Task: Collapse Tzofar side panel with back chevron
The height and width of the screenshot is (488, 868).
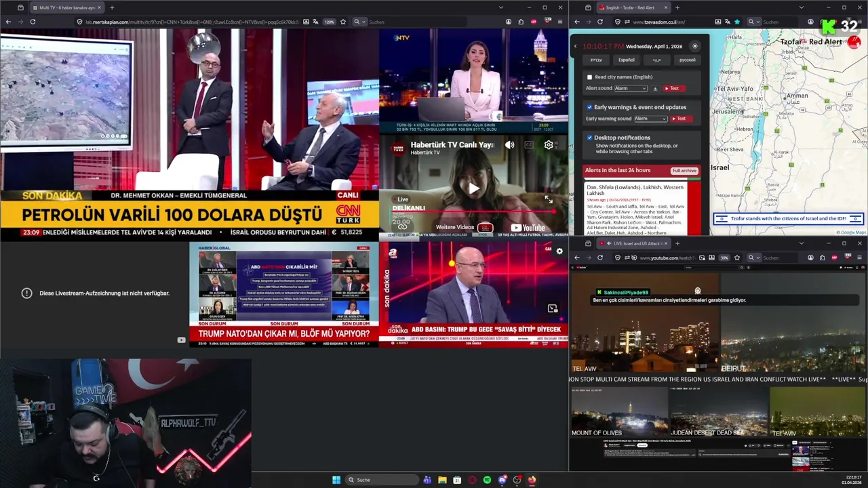Action: [x=575, y=46]
